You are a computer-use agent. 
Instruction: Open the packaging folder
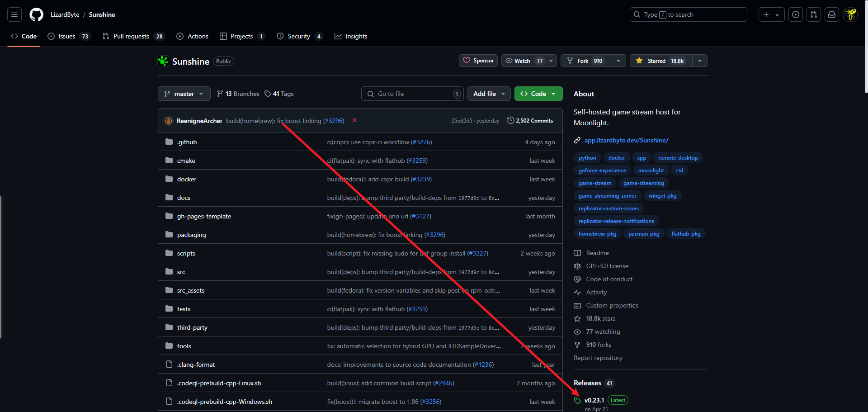tap(191, 235)
